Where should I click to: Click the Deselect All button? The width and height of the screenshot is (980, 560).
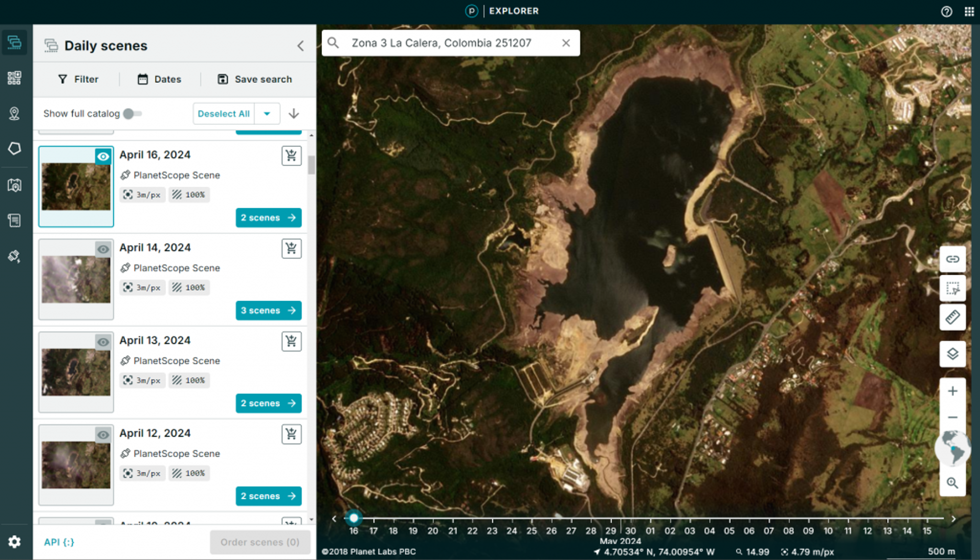pos(224,113)
